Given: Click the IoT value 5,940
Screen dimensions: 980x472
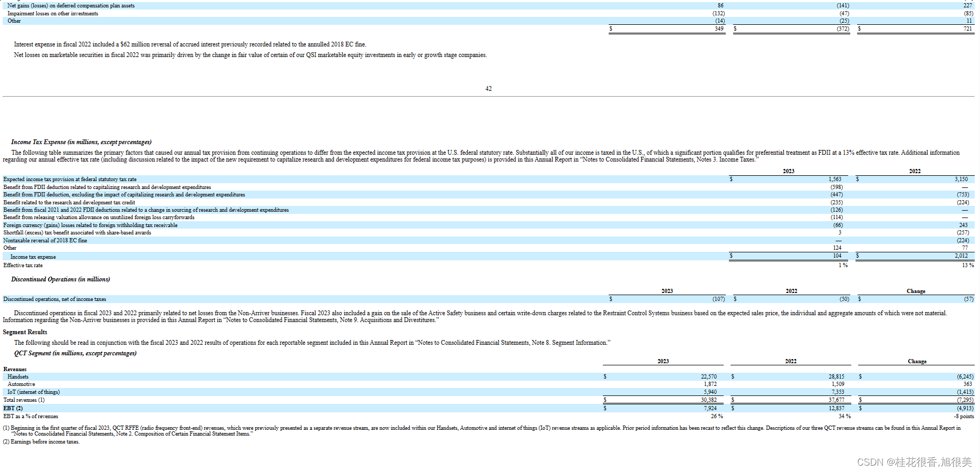Looking at the screenshot, I should point(710,392).
